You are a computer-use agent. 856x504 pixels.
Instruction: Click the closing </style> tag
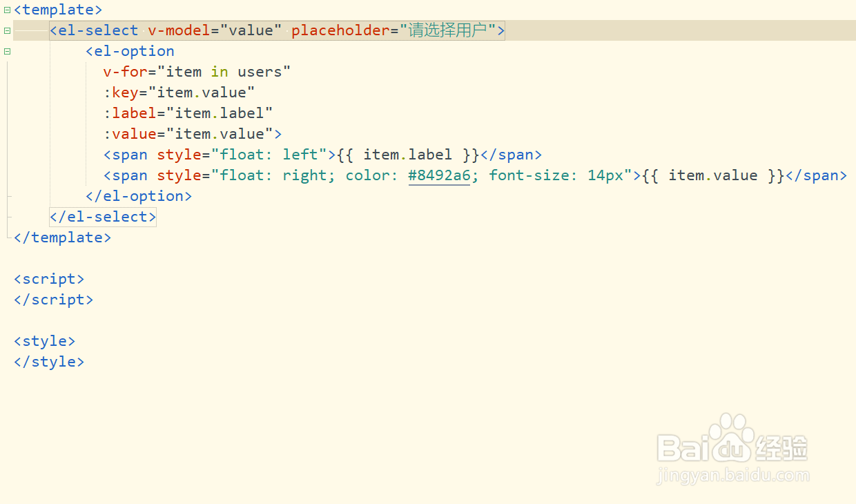point(49,362)
